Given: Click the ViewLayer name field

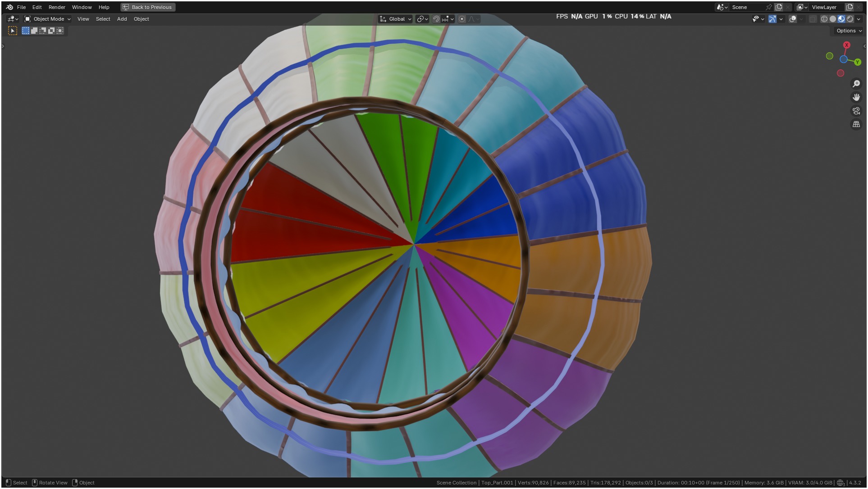Looking at the screenshot, I should pos(827,7).
